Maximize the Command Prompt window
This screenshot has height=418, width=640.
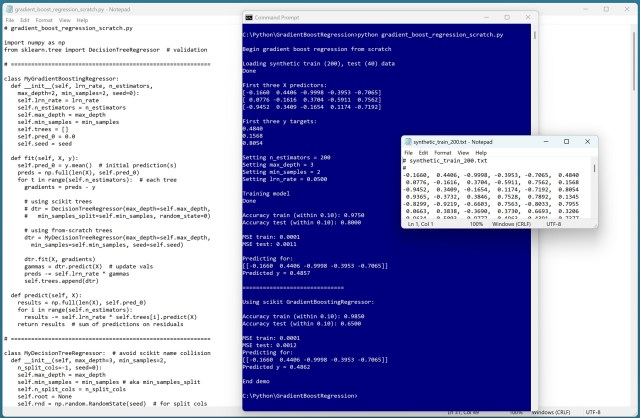click(505, 18)
